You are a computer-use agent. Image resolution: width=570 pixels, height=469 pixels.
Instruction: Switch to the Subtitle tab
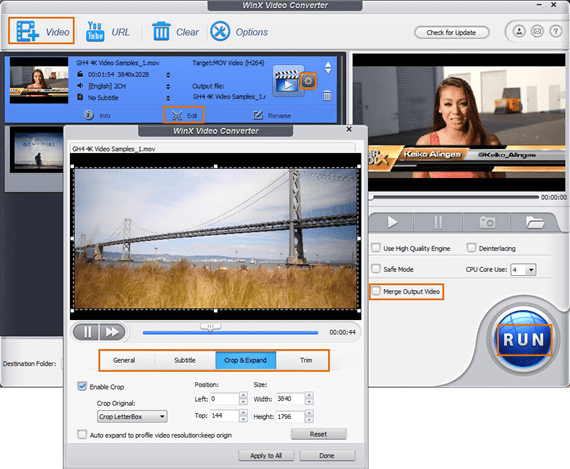tap(185, 360)
